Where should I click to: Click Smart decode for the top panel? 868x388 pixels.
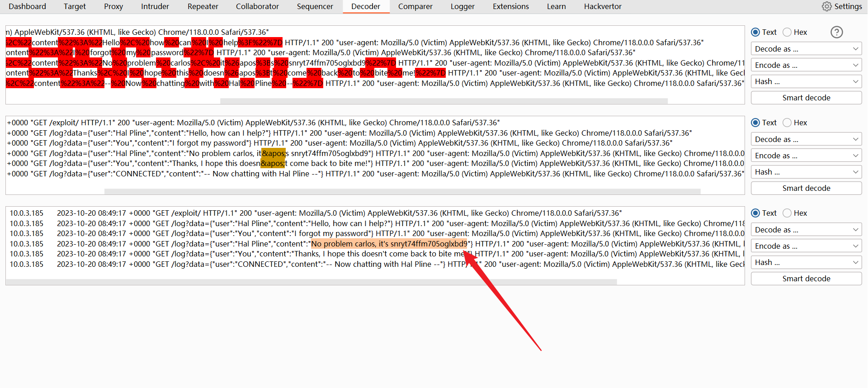[806, 98]
